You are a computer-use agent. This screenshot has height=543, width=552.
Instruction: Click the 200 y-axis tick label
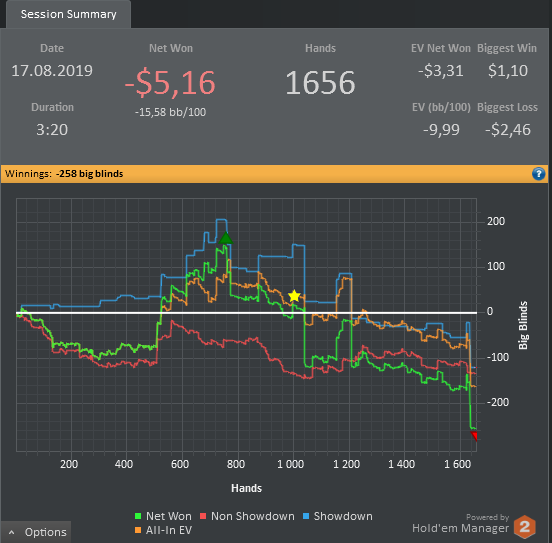point(496,221)
